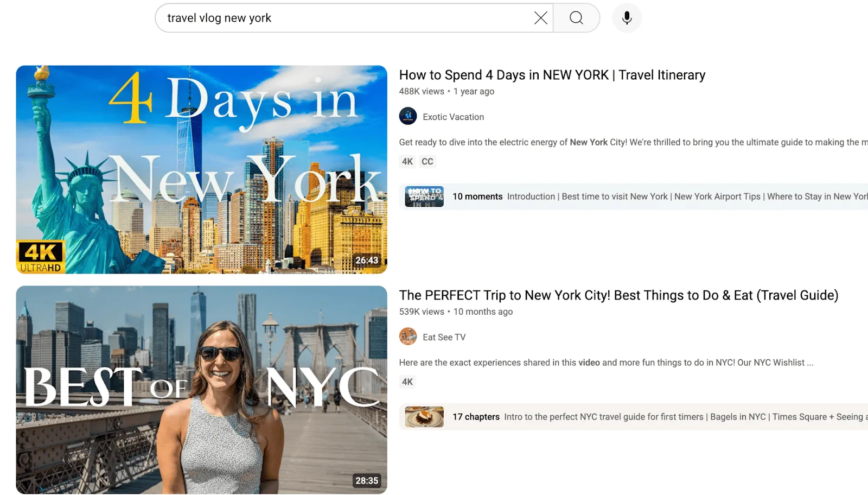The width and height of the screenshot is (868, 495).
Task: Open Exotic Vacation channel avatar
Action: pyautogui.click(x=408, y=116)
